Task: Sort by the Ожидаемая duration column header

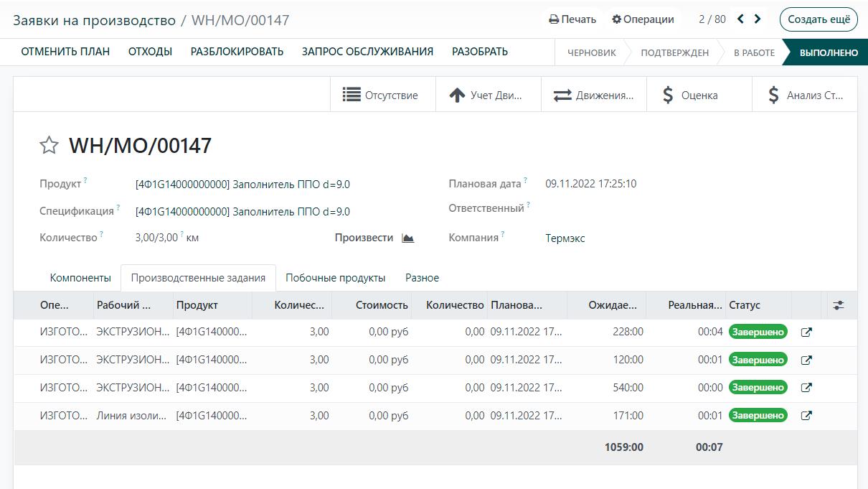Action: pyautogui.click(x=607, y=305)
